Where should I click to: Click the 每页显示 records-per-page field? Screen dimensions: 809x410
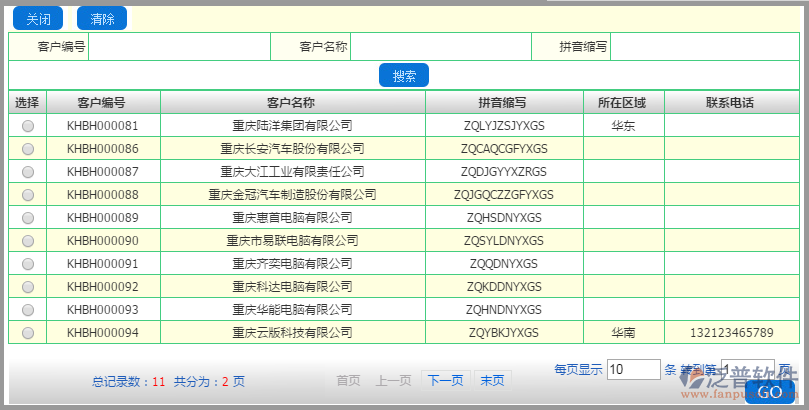[633, 369]
